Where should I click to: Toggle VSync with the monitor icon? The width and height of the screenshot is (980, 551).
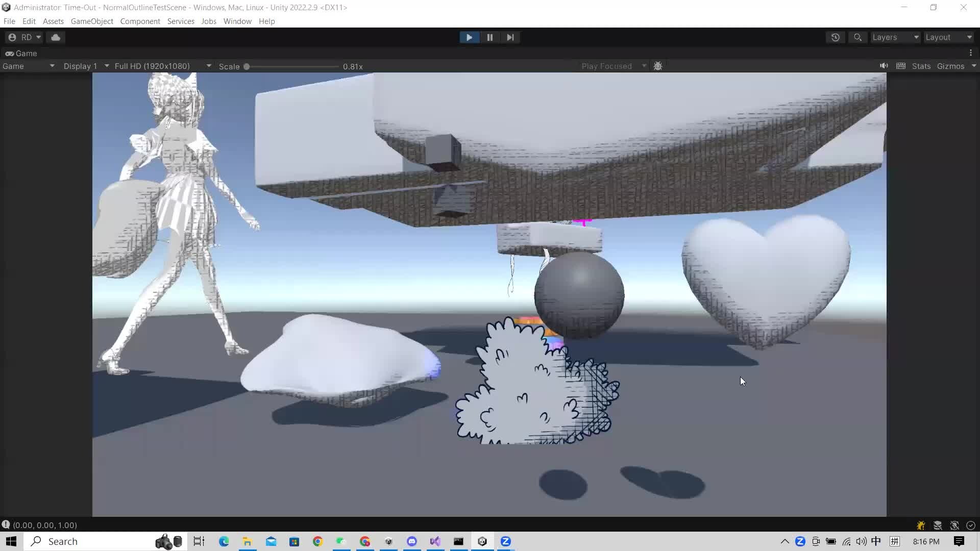(x=901, y=66)
